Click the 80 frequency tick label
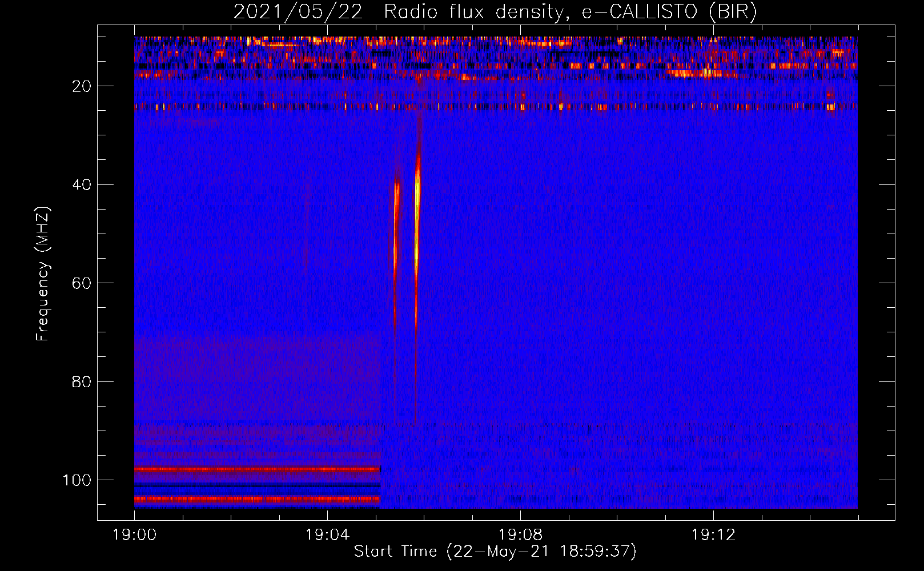Viewport: 924px width, 571px height. click(82, 381)
